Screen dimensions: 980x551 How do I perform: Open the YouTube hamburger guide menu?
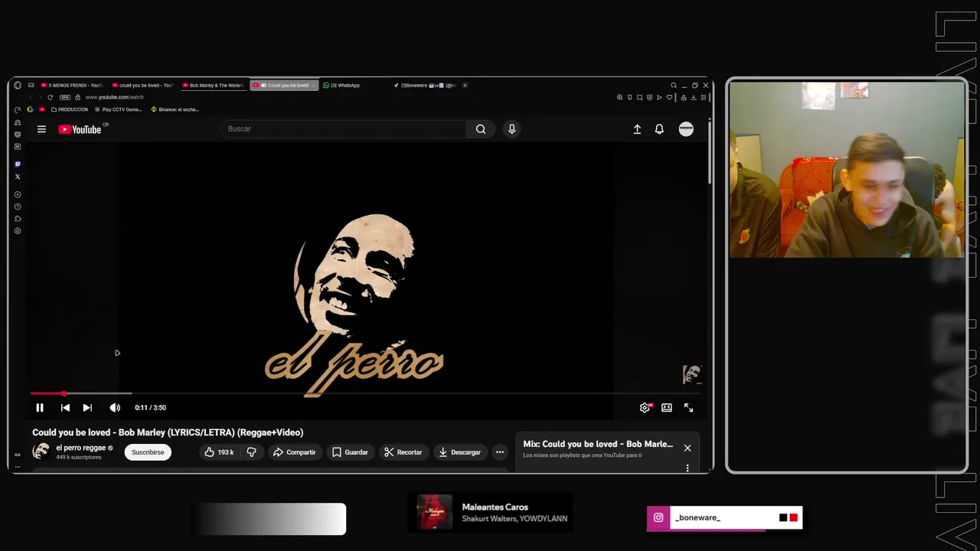(41, 129)
